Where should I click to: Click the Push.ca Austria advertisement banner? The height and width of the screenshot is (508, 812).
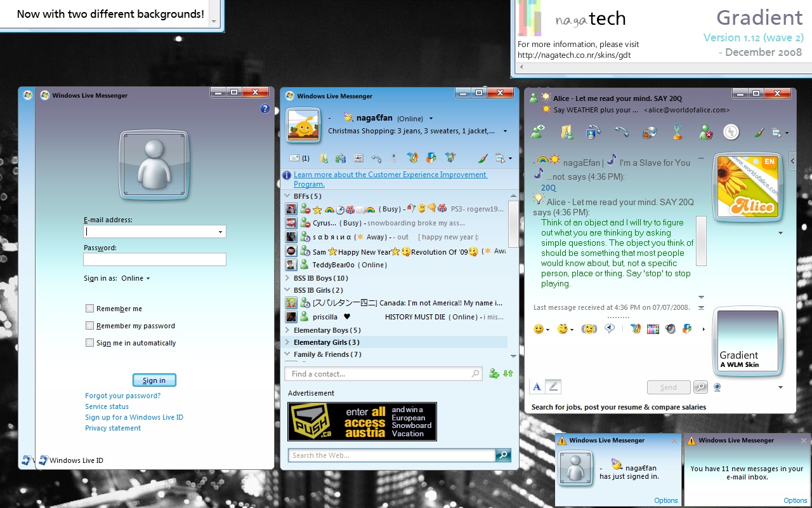[362, 422]
